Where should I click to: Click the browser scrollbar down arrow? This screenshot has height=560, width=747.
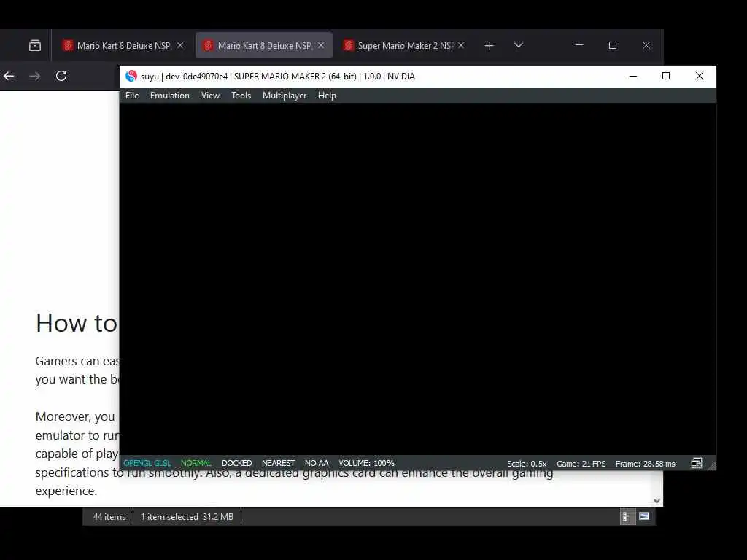pos(657,501)
